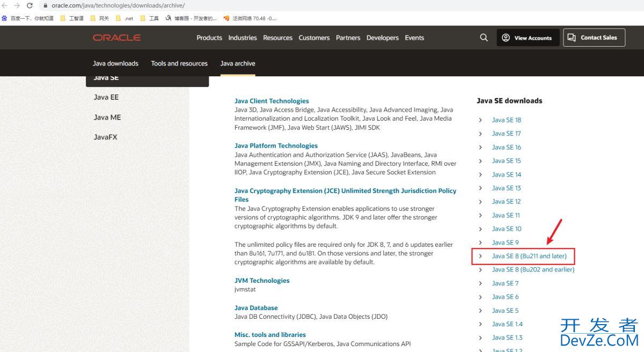644x352 pixels.
Task: Open the Partners menu
Action: pos(348,38)
